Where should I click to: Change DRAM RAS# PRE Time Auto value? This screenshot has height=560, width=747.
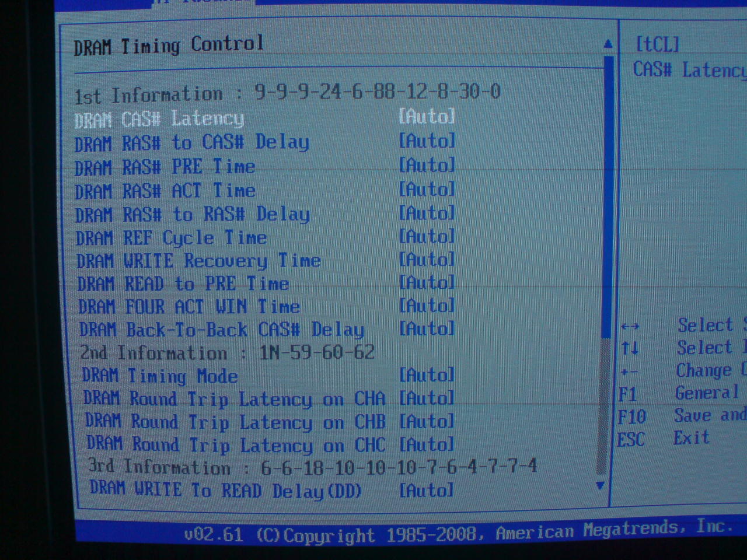coord(427,166)
